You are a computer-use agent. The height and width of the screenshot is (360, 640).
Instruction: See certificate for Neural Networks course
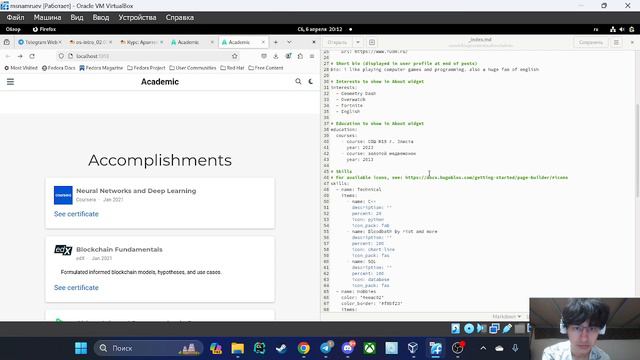(76, 214)
